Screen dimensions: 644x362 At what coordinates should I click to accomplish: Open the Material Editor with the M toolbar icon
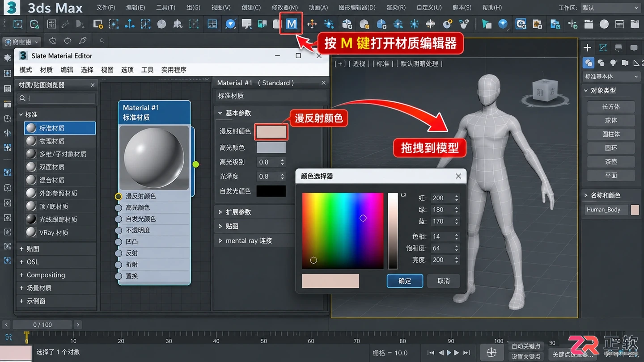point(291,24)
